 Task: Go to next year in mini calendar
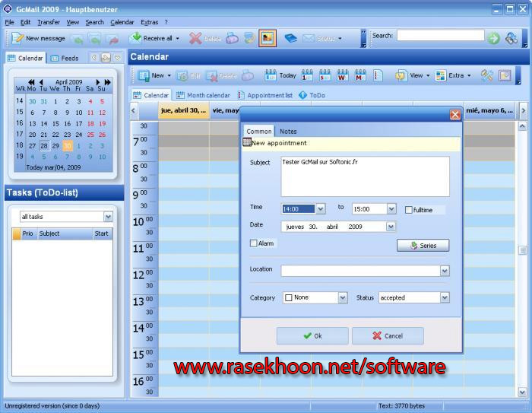[x=108, y=82]
